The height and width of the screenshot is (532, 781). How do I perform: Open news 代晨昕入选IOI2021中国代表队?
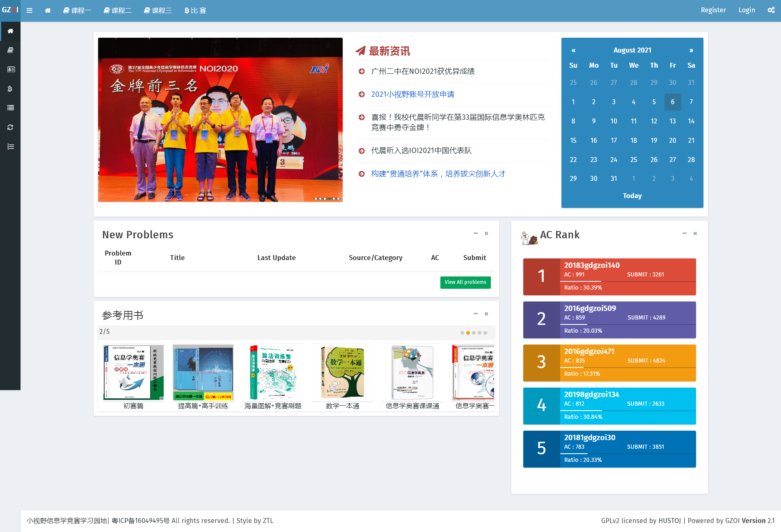pos(421,151)
